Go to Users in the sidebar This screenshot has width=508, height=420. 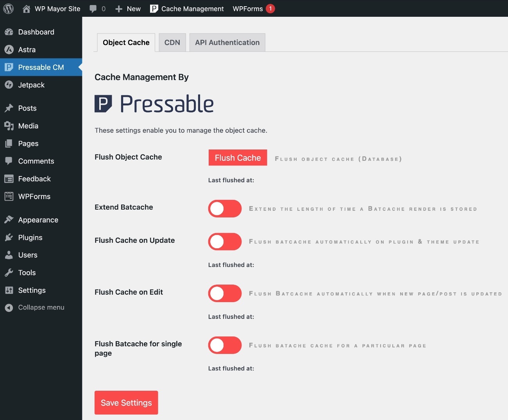pyautogui.click(x=28, y=255)
